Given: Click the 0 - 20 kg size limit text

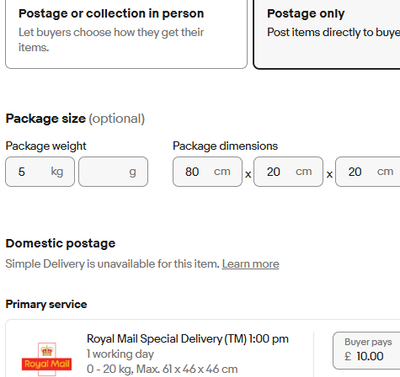Looking at the screenshot, I should [x=162, y=369].
